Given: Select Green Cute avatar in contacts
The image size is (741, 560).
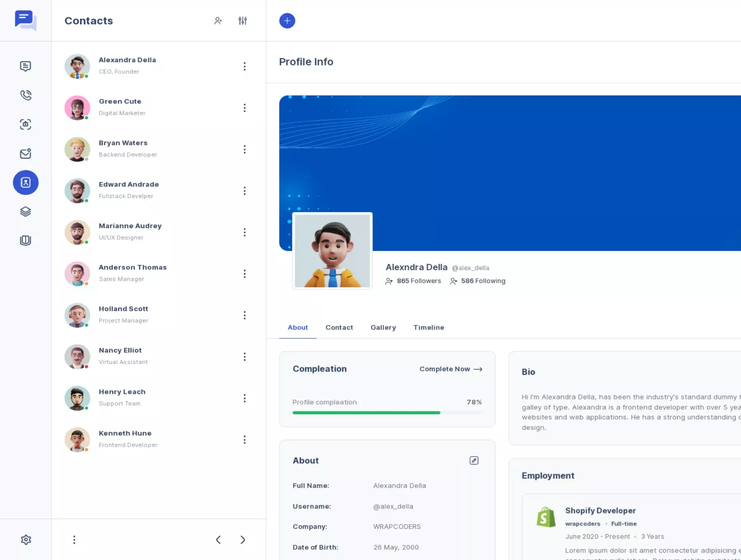Looking at the screenshot, I should pos(77,108).
